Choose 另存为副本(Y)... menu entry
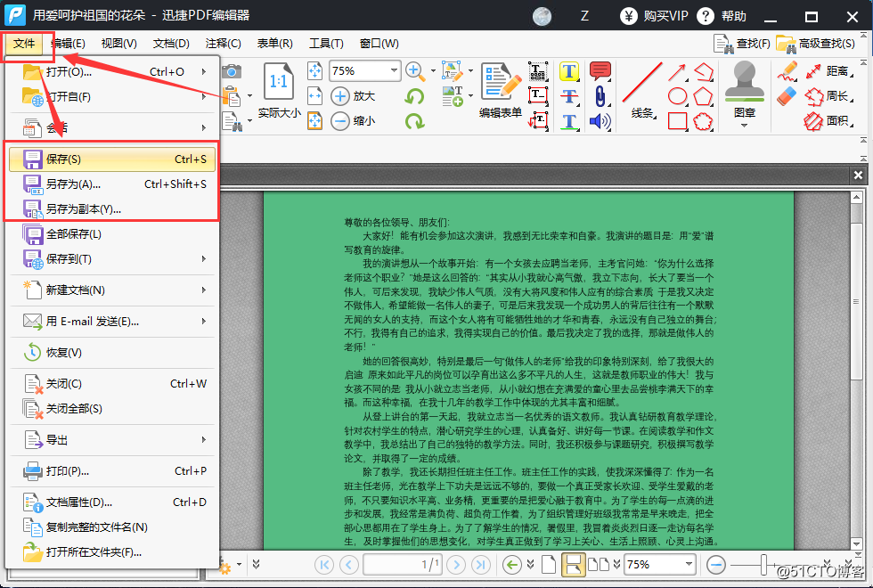The width and height of the screenshot is (873, 588). [x=112, y=208]
